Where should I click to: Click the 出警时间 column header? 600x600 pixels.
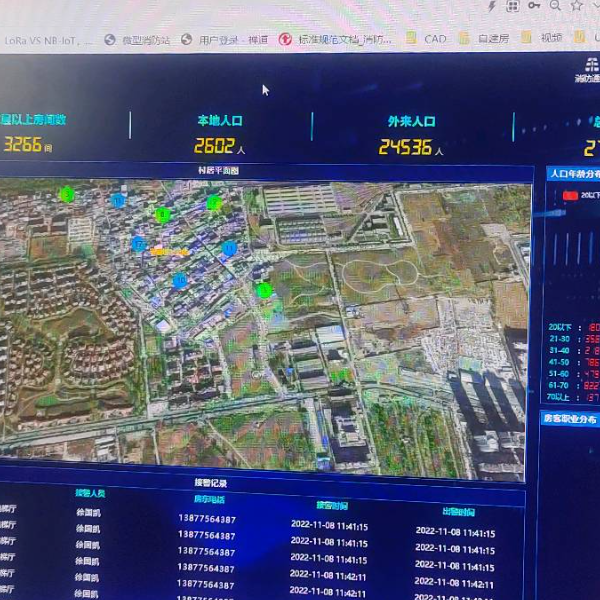[x=458, y=512]
